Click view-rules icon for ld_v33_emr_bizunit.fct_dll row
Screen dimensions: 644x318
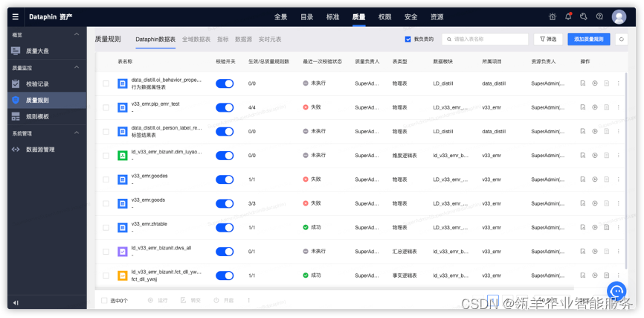583,276
